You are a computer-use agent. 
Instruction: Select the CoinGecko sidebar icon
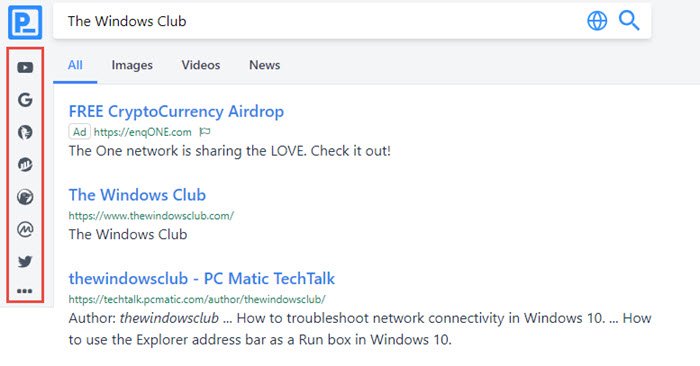pyautogui.click(x=25, y=197)
